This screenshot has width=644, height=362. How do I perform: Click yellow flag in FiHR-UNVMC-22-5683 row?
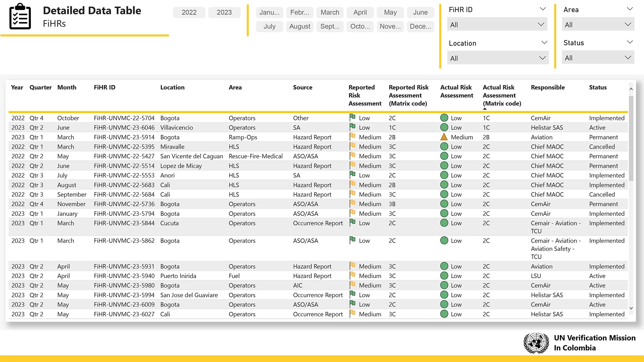tap(352, 185)
